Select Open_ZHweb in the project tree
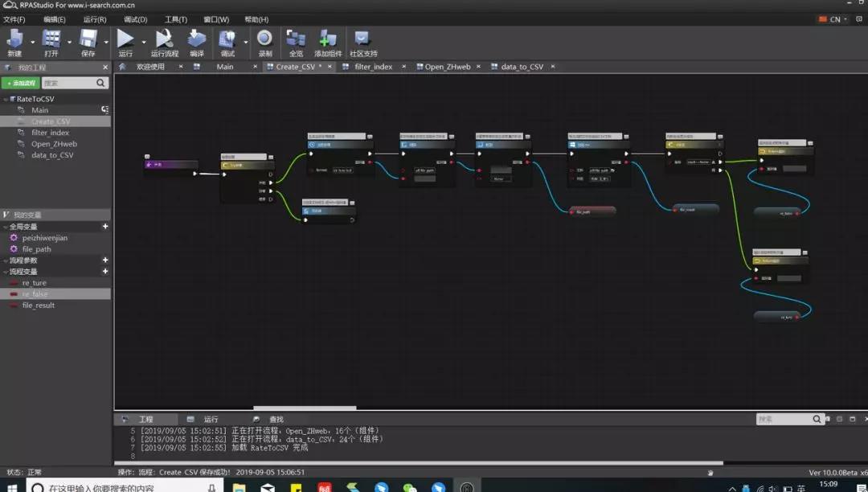 (54, 144)
